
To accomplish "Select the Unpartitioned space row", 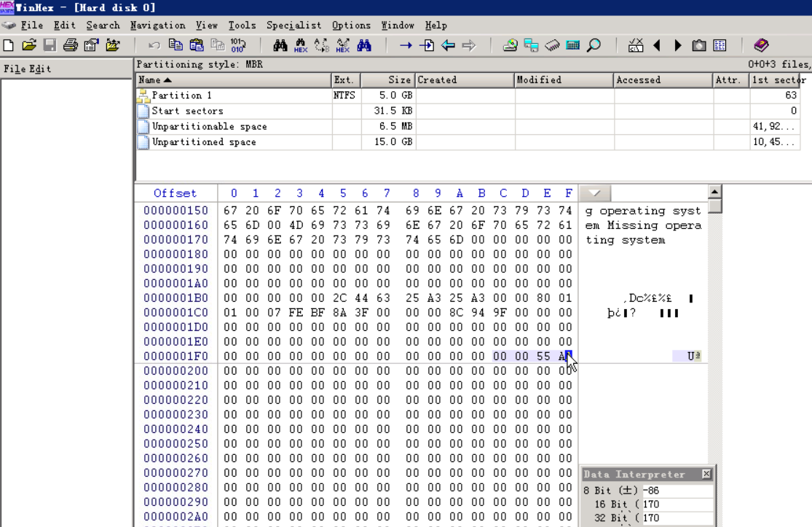I will pos(469,142).
